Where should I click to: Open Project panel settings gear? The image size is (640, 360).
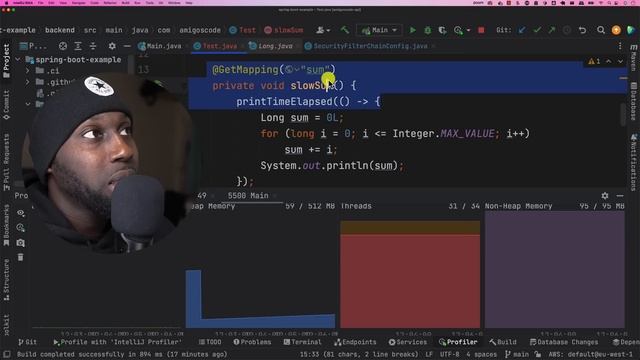coord(112,46)
